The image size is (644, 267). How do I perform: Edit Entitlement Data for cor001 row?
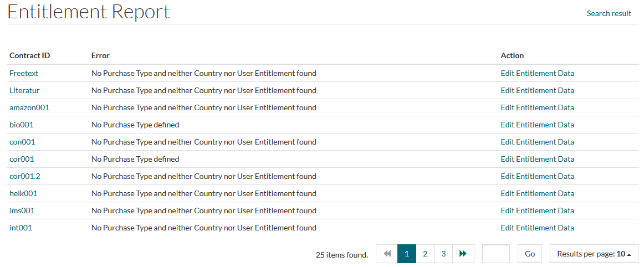(x=537, y=159)
